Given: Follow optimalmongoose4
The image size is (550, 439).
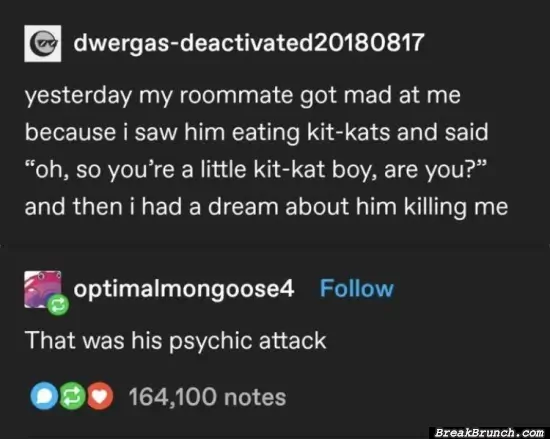Looking at the screenshot, I should coord(357,289).
